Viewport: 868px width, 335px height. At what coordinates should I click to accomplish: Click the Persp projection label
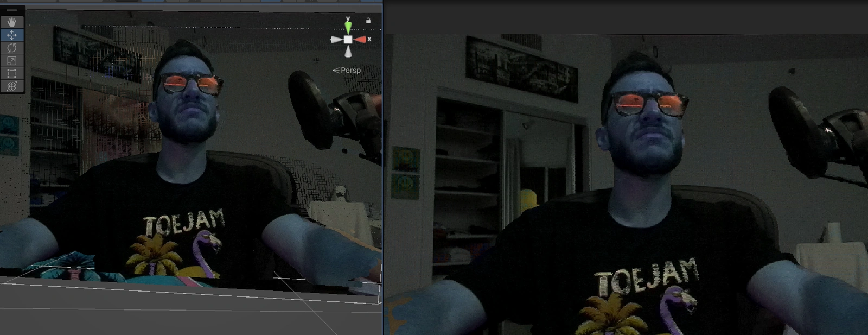[x=347, y=70]
